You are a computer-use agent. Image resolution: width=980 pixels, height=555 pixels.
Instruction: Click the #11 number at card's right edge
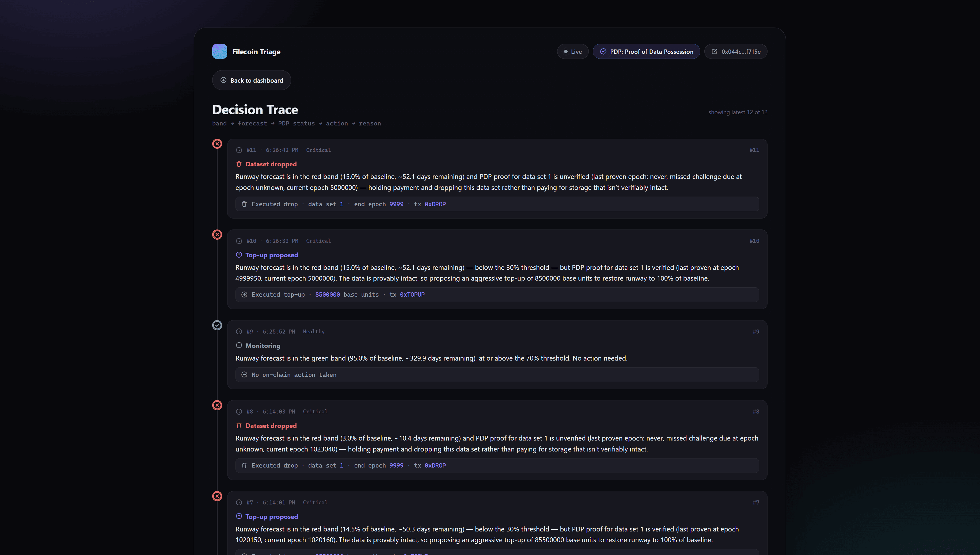[754, 150]
